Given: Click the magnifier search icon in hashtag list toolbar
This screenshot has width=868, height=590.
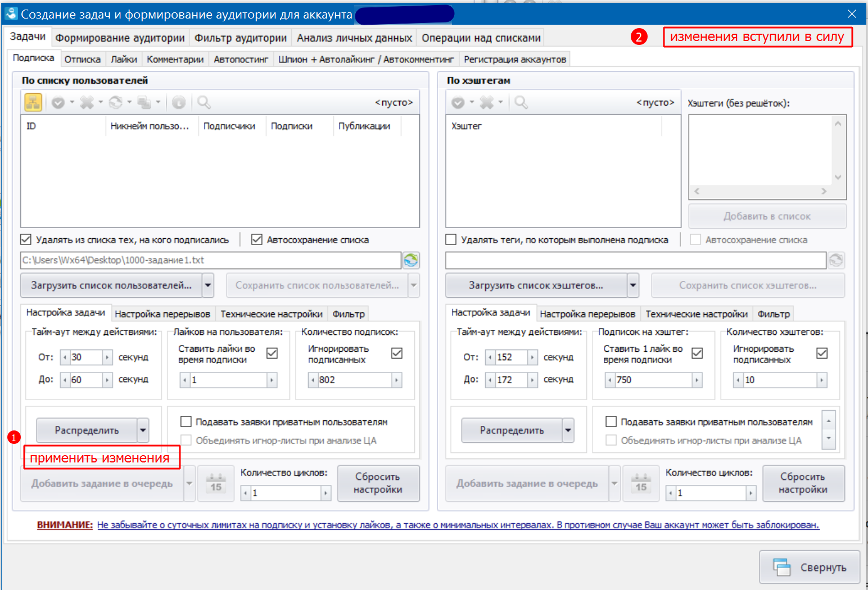Looking at the screenshot, I should (x=521, y=102).
